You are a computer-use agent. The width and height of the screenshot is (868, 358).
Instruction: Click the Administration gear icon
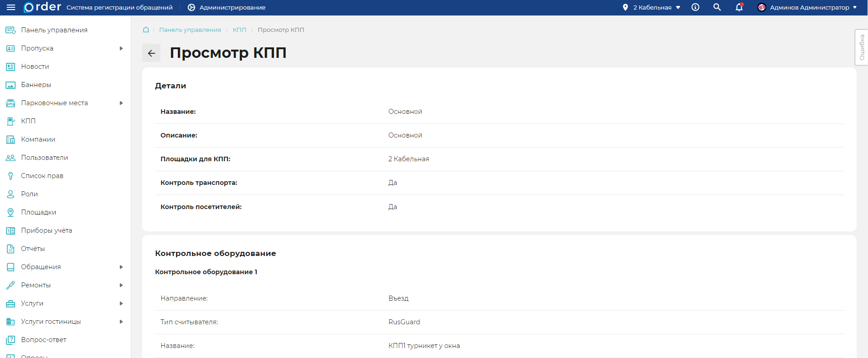click(191, 7)
